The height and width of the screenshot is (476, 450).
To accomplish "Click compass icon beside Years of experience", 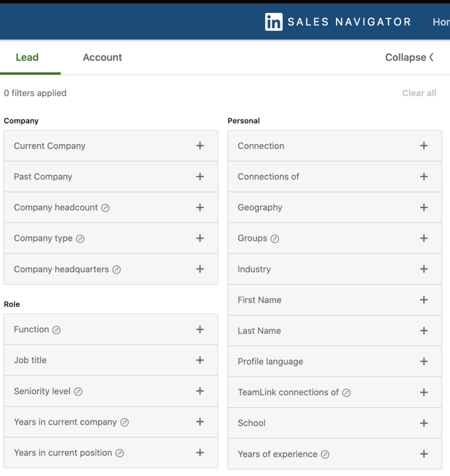I will pos(325,455).
